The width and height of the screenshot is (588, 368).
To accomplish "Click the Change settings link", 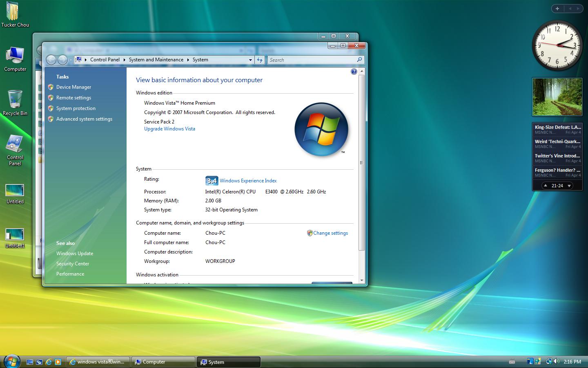I will tap(330, 233).
